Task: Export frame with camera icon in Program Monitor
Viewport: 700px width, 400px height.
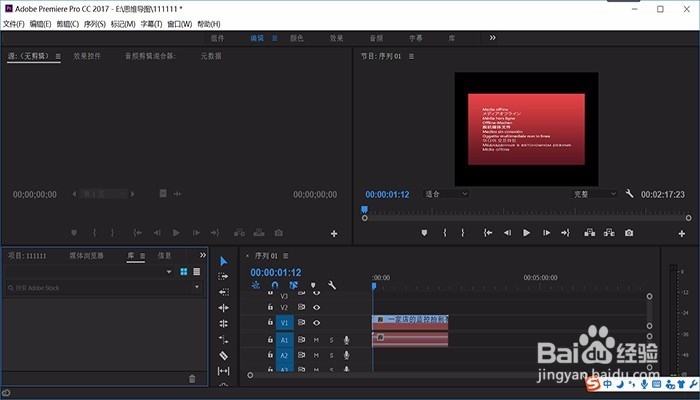Action: tap(629, 233)
